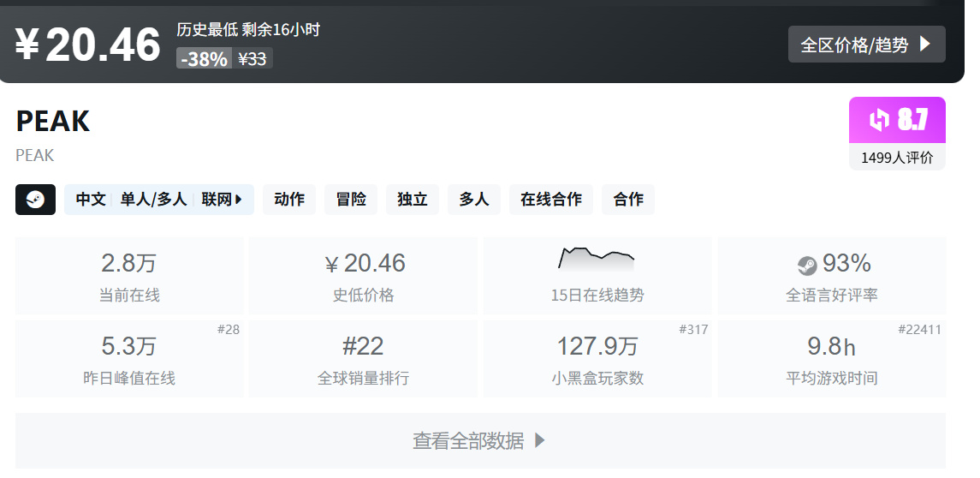This screenshot has height=478, width=980.
Task: Click the 史低价格 ¥20.46 stat card
Action: [363, 276]
